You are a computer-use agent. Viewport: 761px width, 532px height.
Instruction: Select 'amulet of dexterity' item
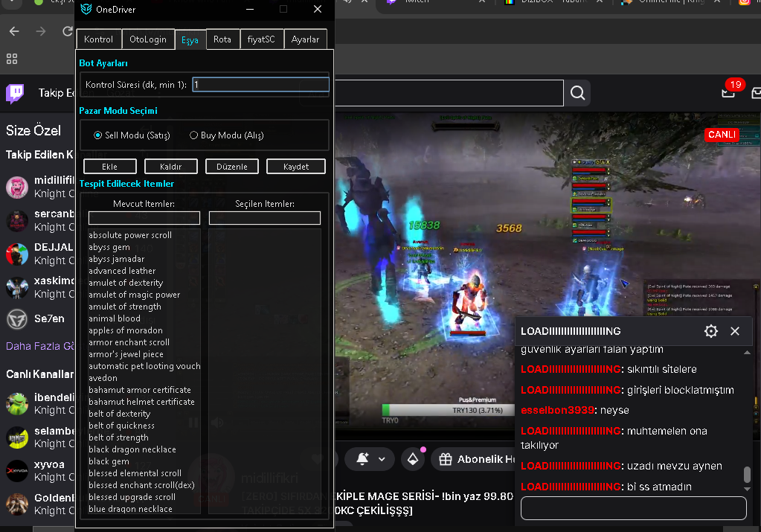pyautogui.click(x=126, y=283)
